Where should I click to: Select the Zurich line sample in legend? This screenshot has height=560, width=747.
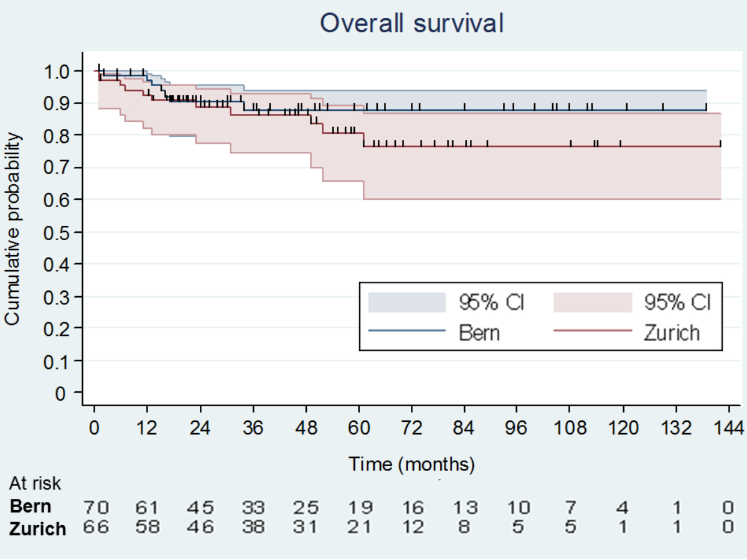[592, 332]
